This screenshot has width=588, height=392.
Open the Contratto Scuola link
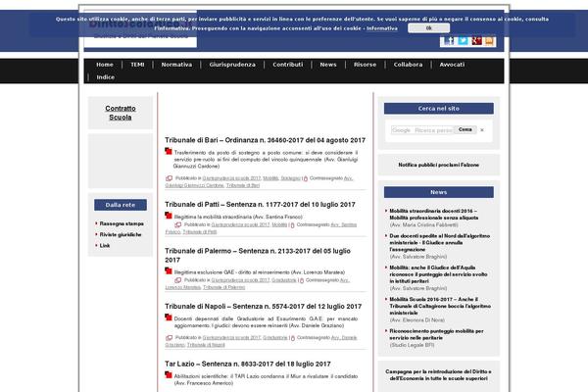pyautogui.click(x=121, y=113)
